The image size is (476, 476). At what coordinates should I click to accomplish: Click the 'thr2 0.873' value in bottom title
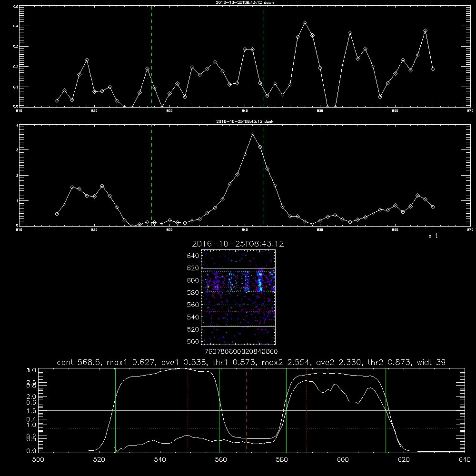390,362
